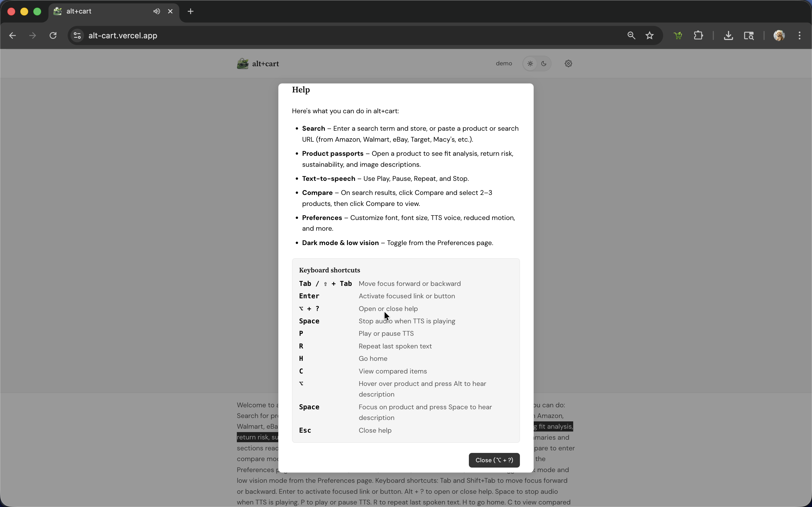
Task: Open a new tab with plus button
Action: coord(191,11)
